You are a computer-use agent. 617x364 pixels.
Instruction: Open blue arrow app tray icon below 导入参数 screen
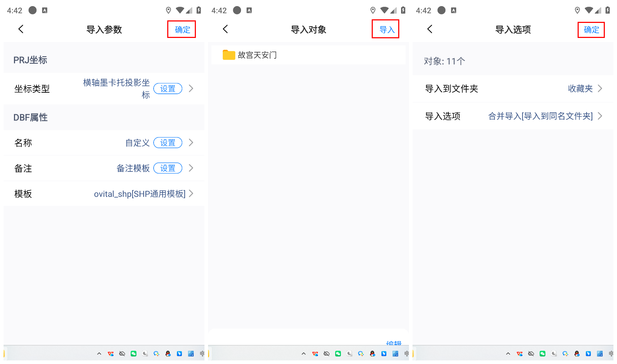click(x=179, y=354)
